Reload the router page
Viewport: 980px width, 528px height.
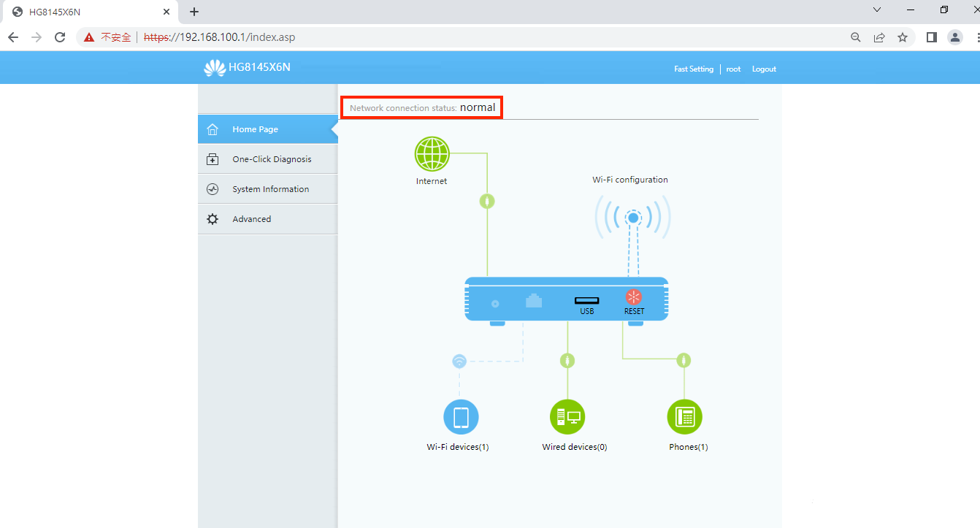point(61,37)
